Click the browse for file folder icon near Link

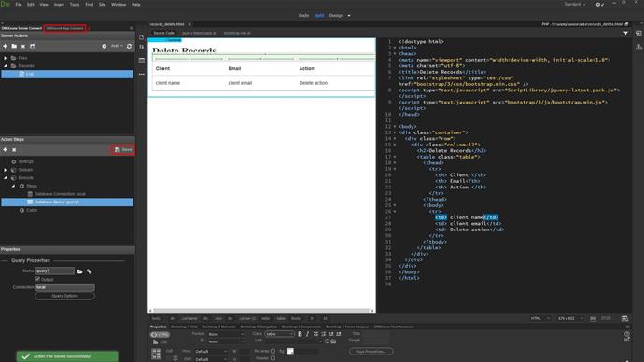(x=333, y=341)
